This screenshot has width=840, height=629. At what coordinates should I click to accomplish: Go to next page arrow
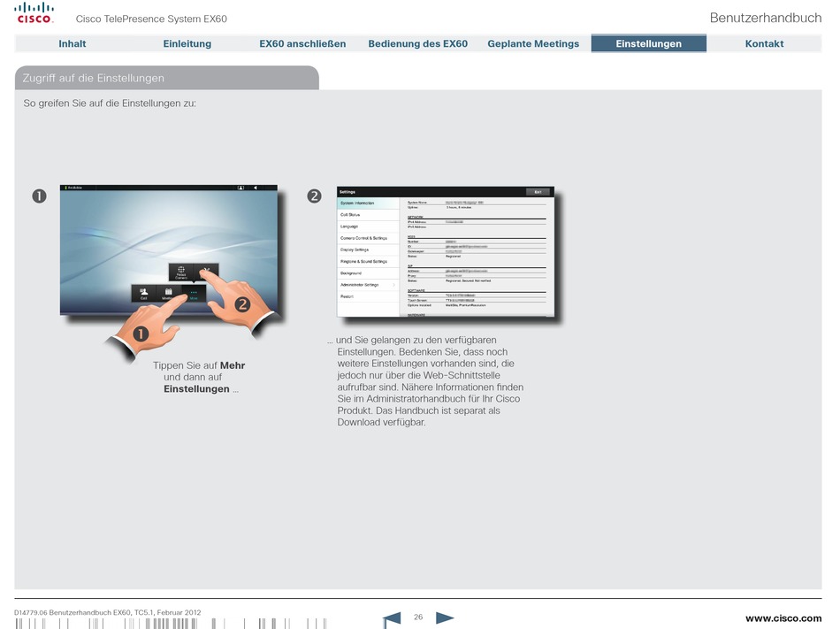(x=445, y=618)
